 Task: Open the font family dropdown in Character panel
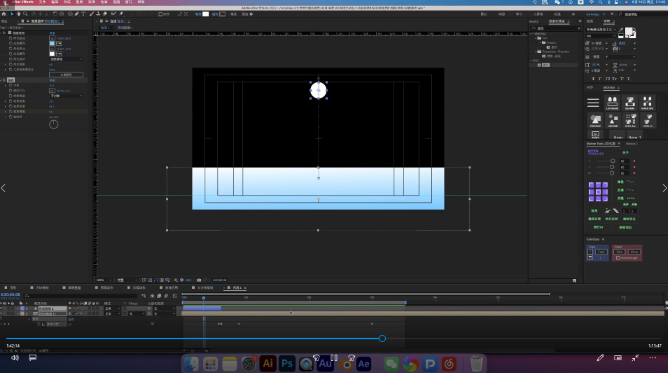pyautogui.click(x=600, y=29)
